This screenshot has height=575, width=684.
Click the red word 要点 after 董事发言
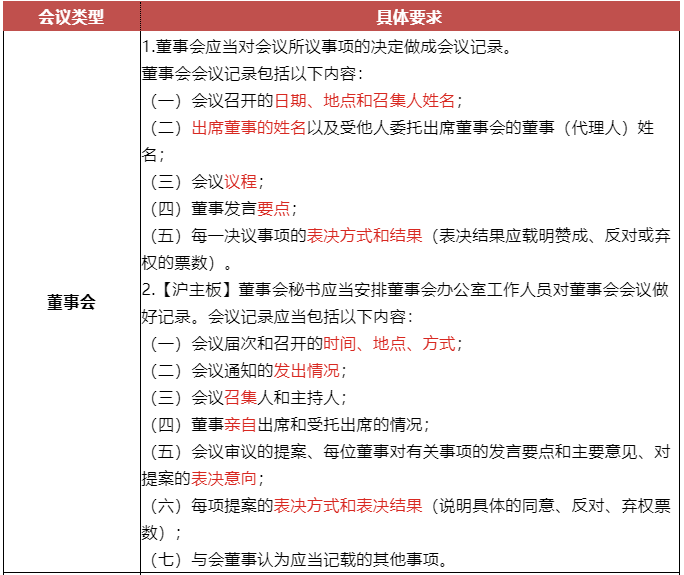tap(274, 209)
